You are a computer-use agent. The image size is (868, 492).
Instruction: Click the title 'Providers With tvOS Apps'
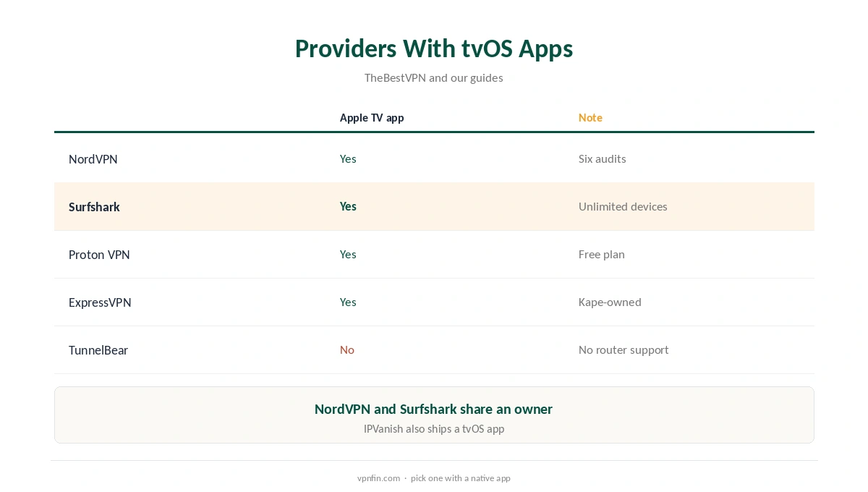pyautogui.click(x=434, y=48)
